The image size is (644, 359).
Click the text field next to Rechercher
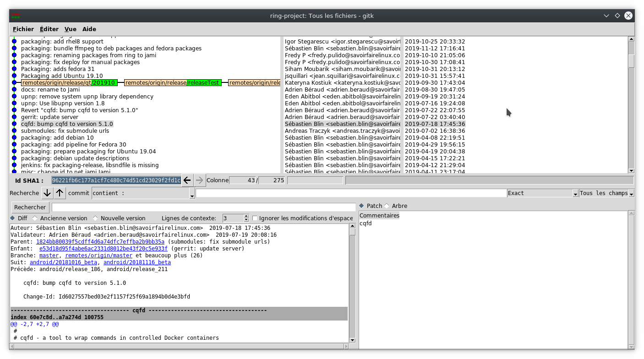click(204, 207)
